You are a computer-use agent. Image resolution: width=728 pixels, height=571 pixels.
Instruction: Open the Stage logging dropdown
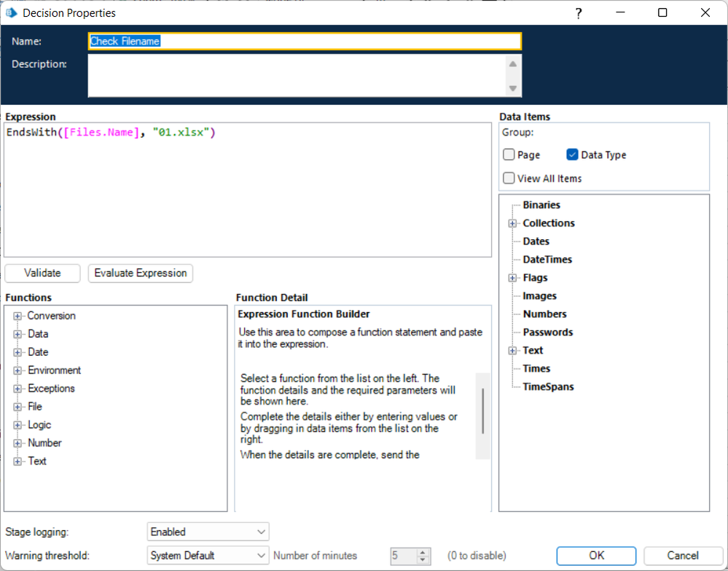(x=208, y=532)
